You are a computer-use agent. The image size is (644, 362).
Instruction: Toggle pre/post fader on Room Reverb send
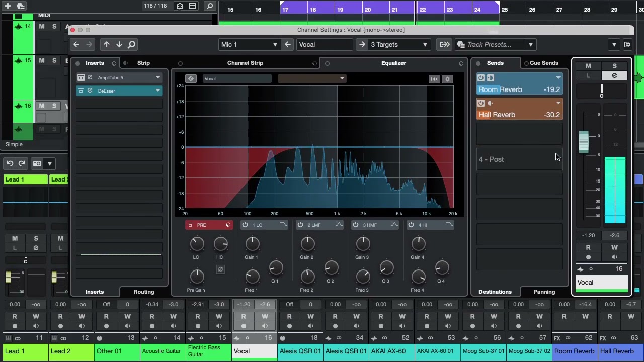pos(491,78)
